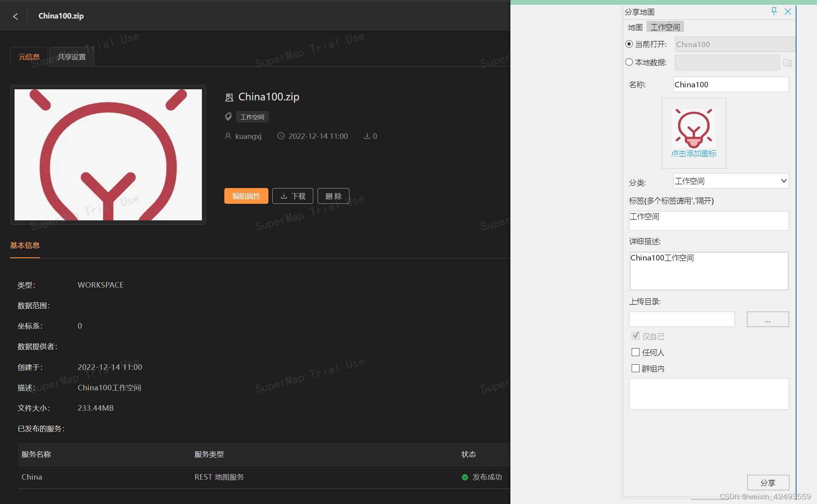
Task: Select the 当前打开 radio option
Action: (629, 44)
